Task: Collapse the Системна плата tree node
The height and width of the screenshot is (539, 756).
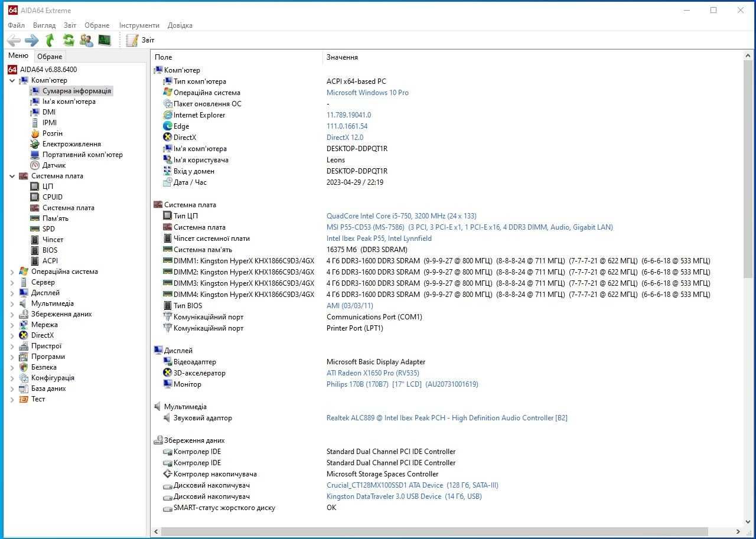Action: point(12,176)
